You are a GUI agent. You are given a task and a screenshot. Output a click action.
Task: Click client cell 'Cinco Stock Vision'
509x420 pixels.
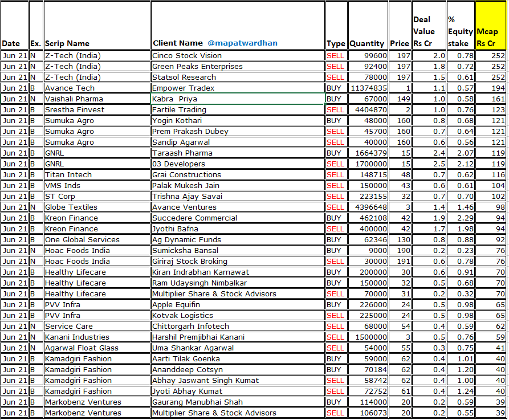pos(238,55)
